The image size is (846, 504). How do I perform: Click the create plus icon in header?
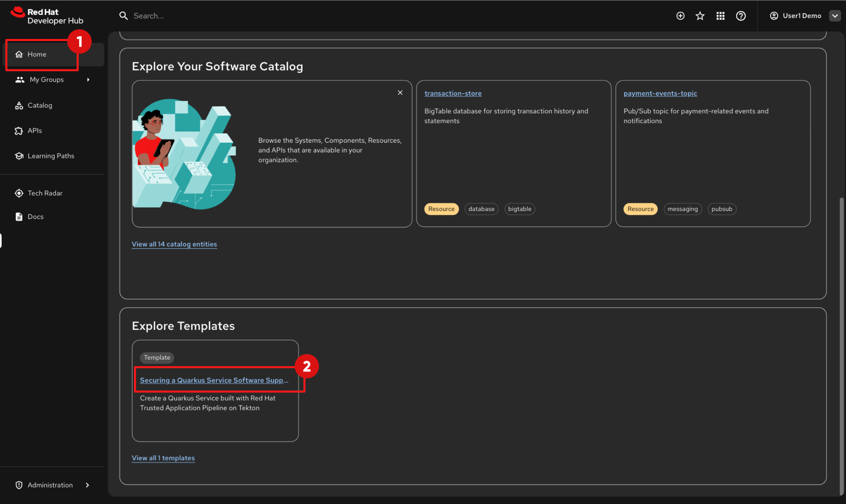pyautogui.click(x=680, y=16)
